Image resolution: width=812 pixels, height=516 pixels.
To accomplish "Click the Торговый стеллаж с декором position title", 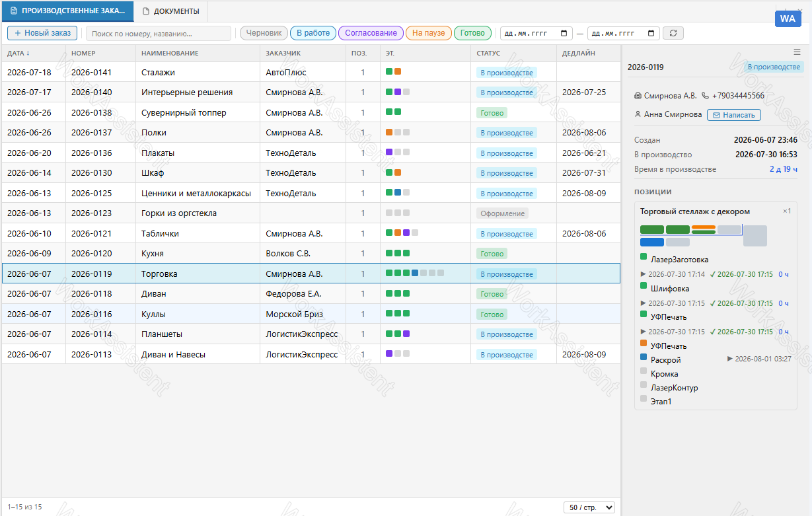I will pos(695,211).
